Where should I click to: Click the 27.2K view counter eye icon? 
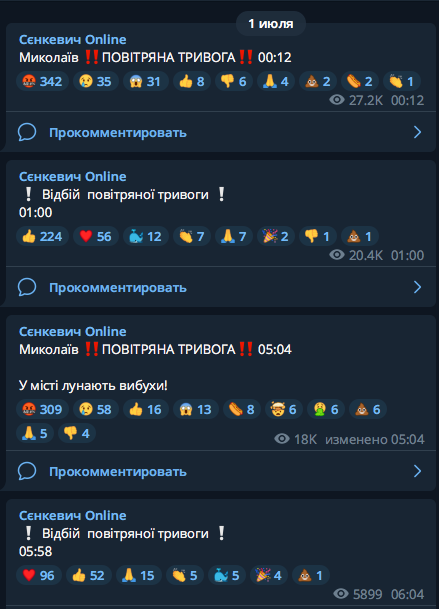click(337, 100)
